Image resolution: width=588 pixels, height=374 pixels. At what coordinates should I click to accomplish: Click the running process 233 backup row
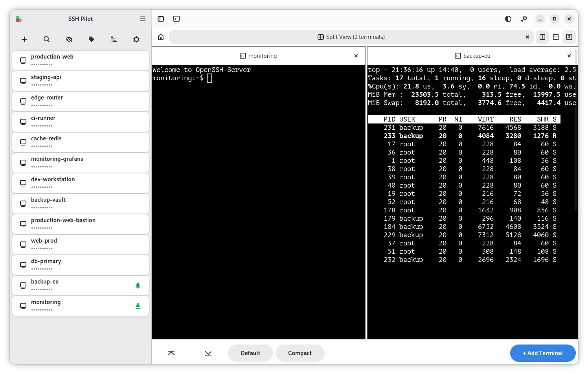coord(464,136)
